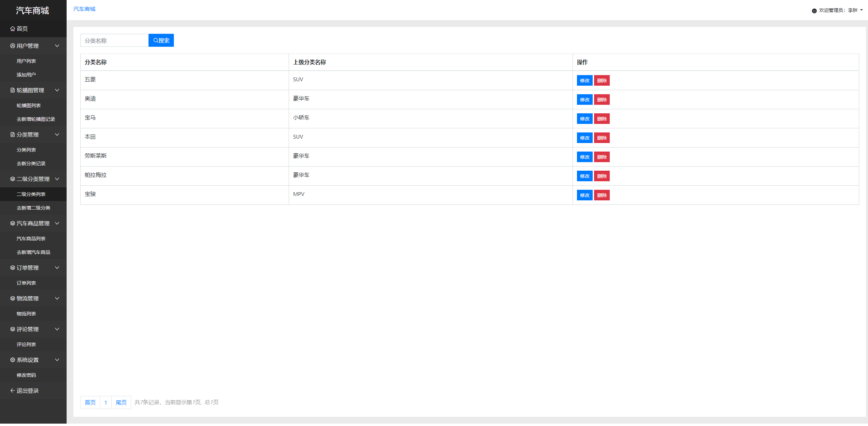The image size is (868, 426).
Task: Click the document icon beside 分类管理
Action: click(13, 134)
